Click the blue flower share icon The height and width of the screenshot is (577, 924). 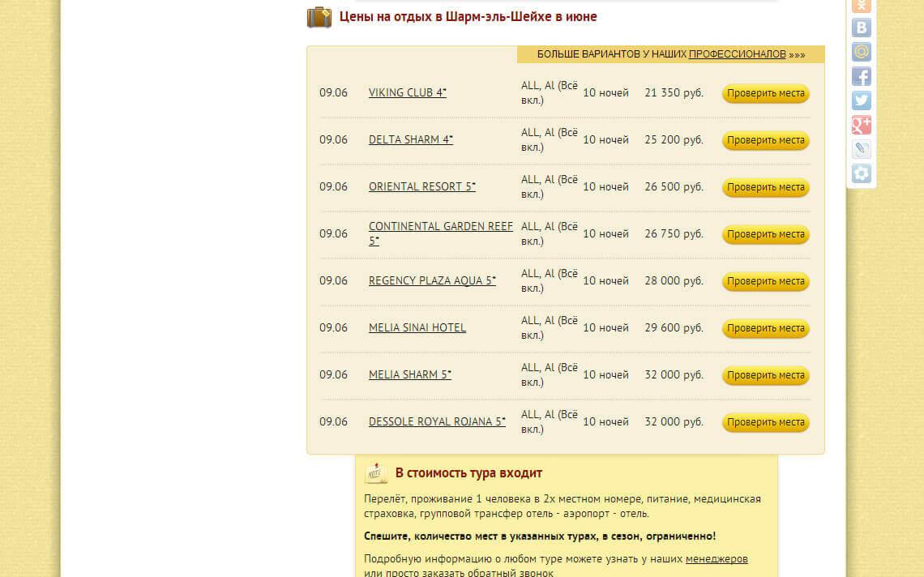[x=861, y=173]
